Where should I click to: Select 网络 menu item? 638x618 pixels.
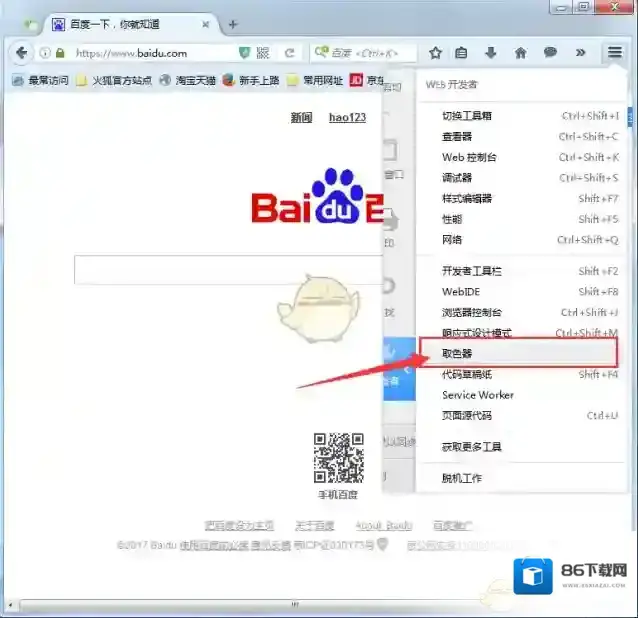pos(523,240)
